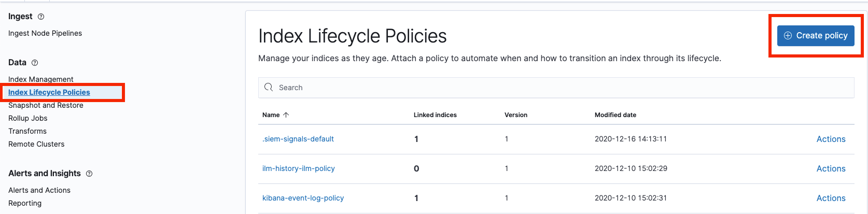
Task: Open Ingest Node Pipelines page
Action: (45, 33)
